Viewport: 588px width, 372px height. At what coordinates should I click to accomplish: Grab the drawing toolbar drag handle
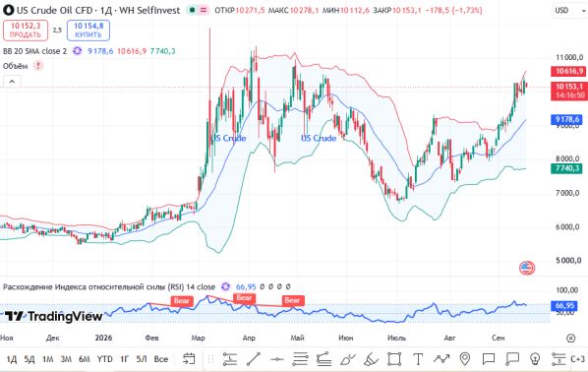point(210,359)
